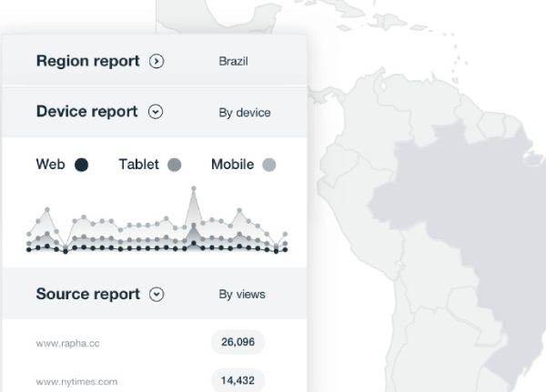Viewport: 546px width, 392px height.
Task: Select the Device report heading
Action: [x=86, y=112]
